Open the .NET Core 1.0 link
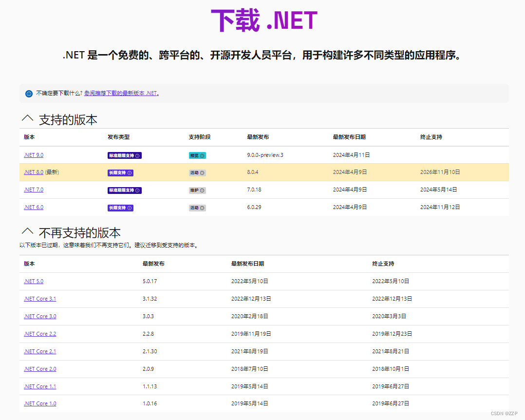Screen dimensions: 525x420 tap(40, 403)
